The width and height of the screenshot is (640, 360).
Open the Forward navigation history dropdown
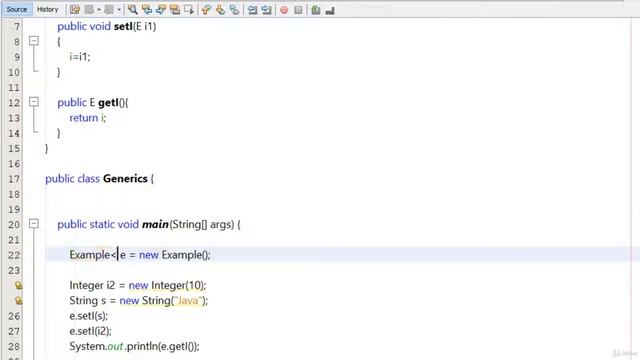click(119, 10)
